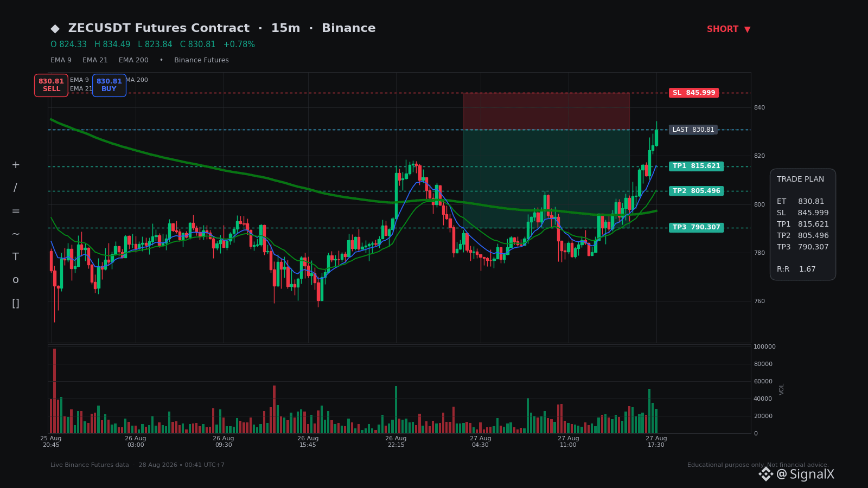The image size is (868, 488).
Task: Click the Educational purpose only disclaimer
Action: coord(758,465)
